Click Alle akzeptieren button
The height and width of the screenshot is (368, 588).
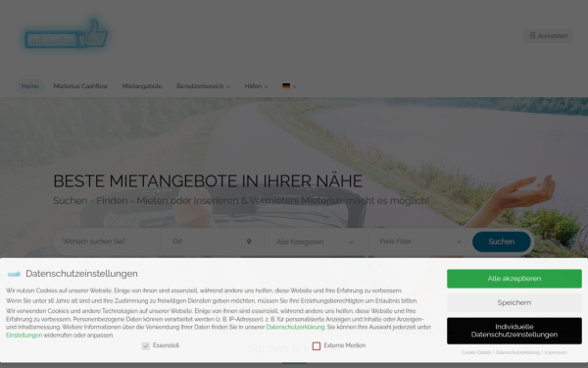(x=514, y=279)
